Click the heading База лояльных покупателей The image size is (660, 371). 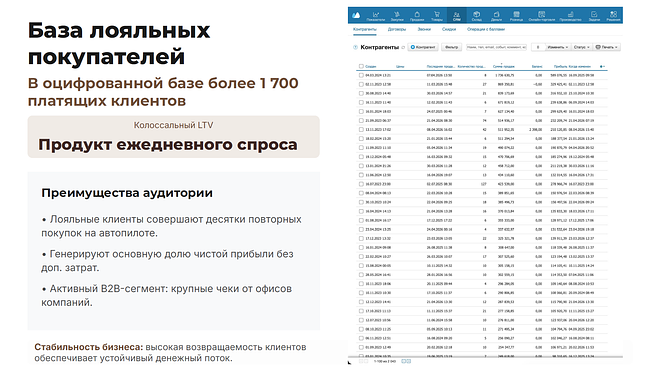[x=119, y=43]
